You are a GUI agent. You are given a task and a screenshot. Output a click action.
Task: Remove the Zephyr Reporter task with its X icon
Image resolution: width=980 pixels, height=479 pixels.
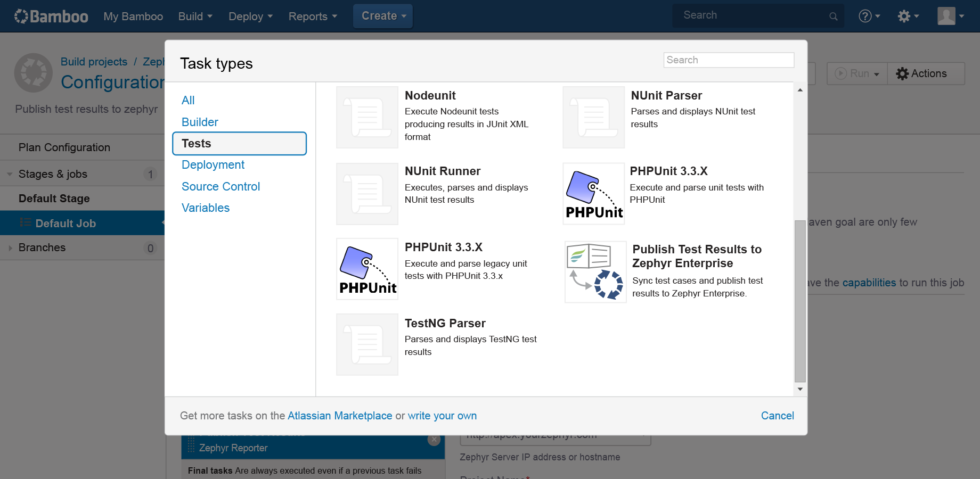pos(434,440)
